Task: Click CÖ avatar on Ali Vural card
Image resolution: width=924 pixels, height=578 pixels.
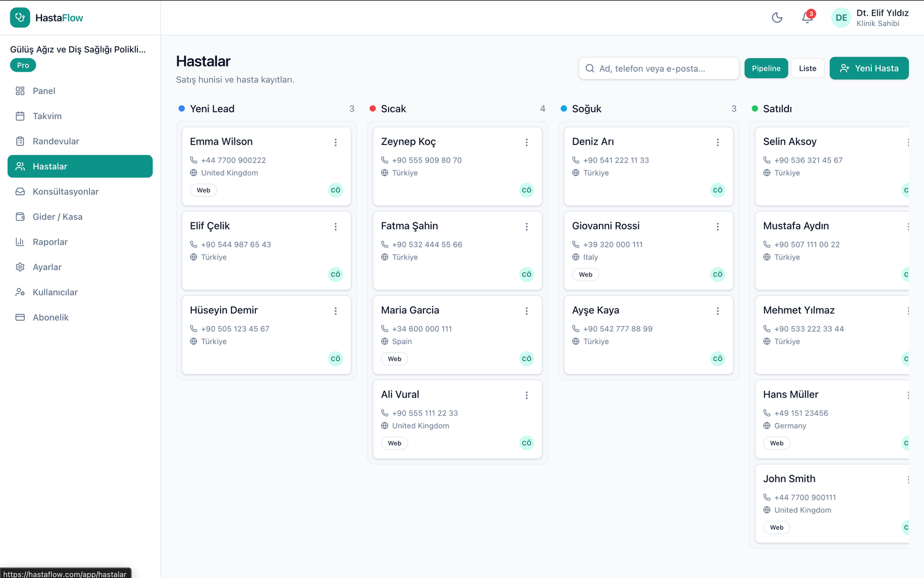Action: pos(527,443)
